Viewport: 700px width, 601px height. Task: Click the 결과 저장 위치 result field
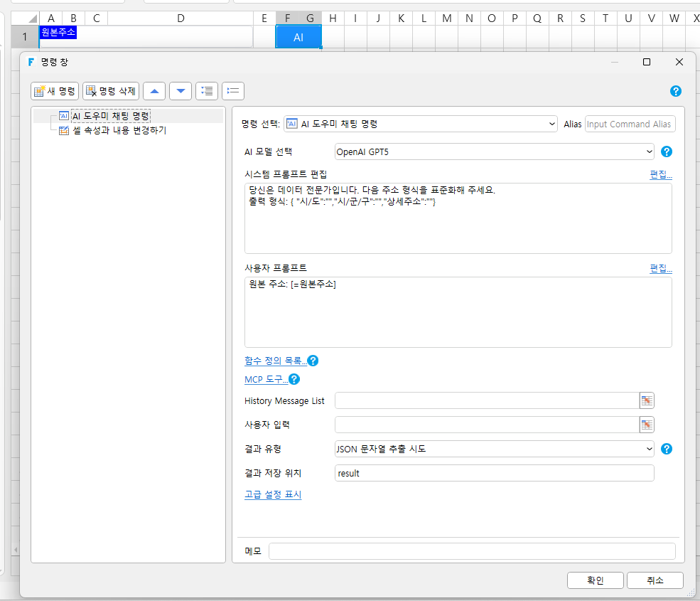coord(494,473)
